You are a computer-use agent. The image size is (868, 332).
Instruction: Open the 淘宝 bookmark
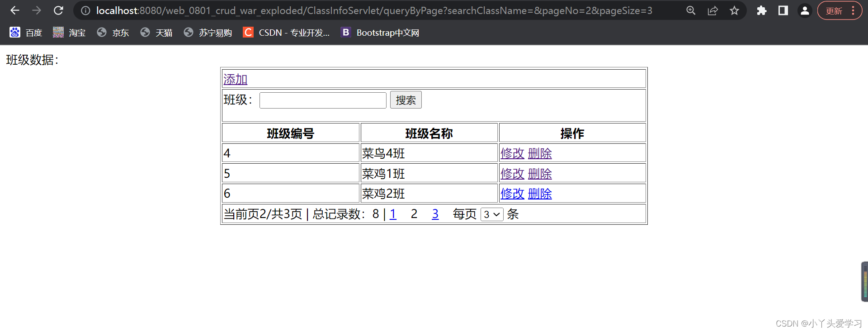point(69,33)
